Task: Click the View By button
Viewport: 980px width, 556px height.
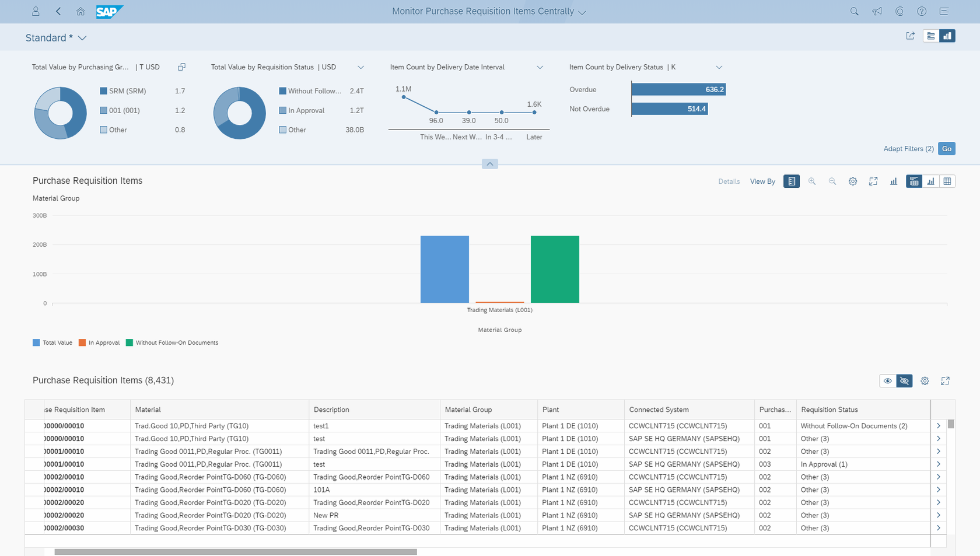Action: click(x=762, y=181)
